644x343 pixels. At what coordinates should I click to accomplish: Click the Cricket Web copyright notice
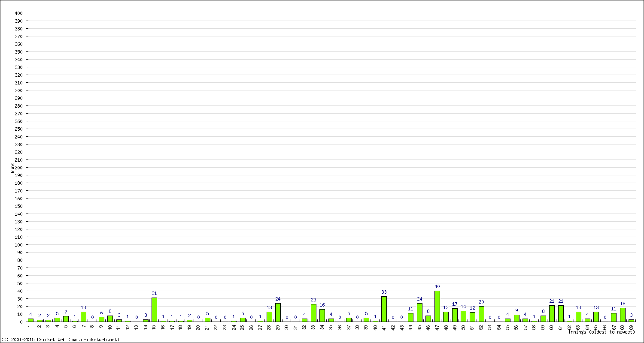tap(60, 340)
